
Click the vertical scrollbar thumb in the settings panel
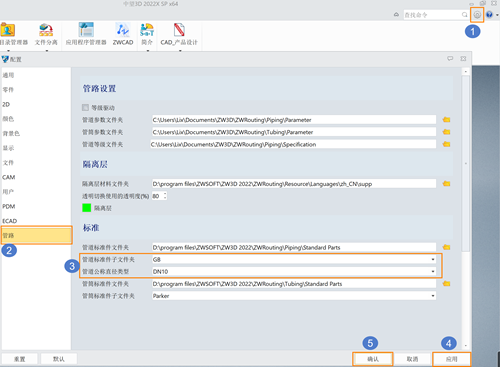tap(465, 163)
